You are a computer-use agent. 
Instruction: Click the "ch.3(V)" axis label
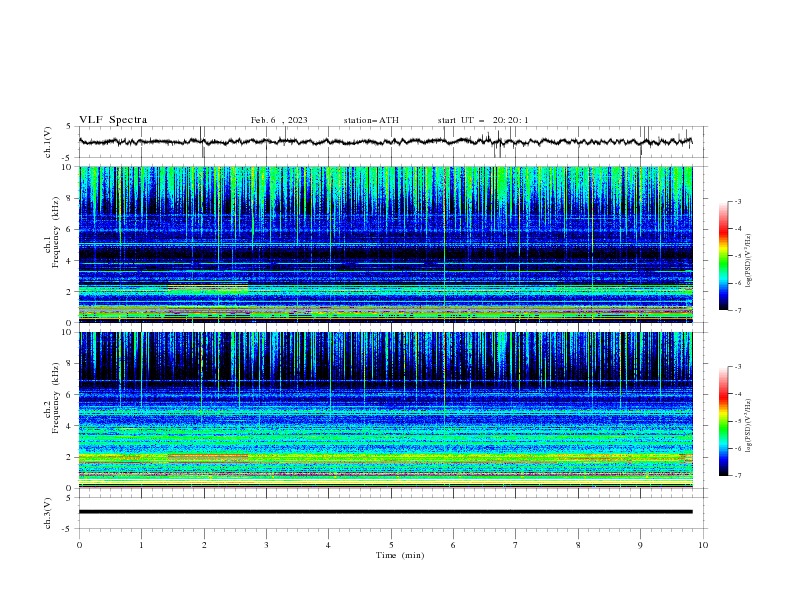pyautogui.click(x=48, y=513)
